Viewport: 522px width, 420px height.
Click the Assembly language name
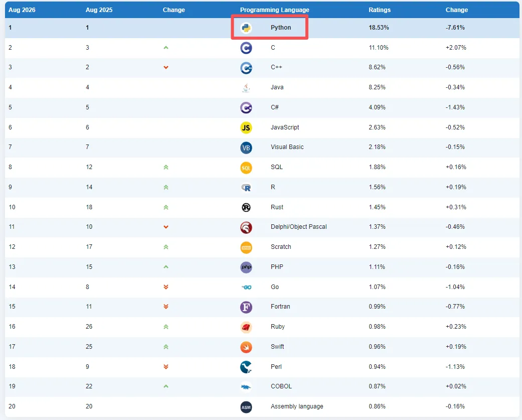click(297, 406)
